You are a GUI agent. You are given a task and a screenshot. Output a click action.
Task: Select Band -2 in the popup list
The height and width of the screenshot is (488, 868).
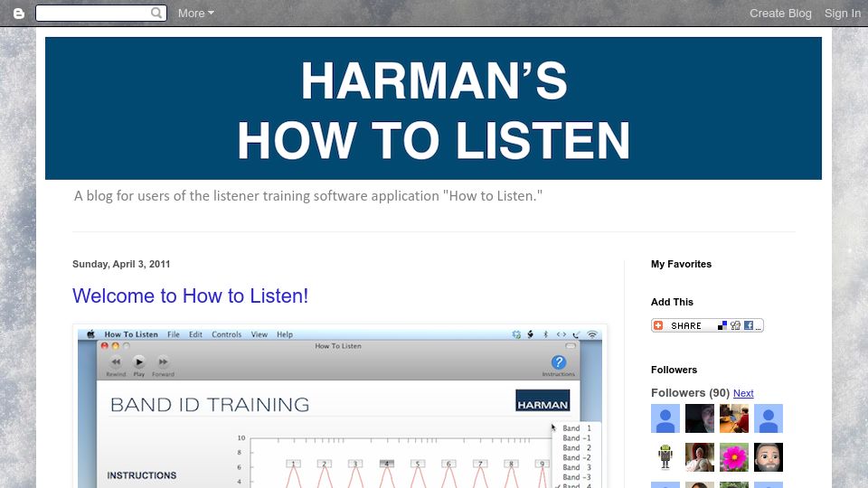577,457
